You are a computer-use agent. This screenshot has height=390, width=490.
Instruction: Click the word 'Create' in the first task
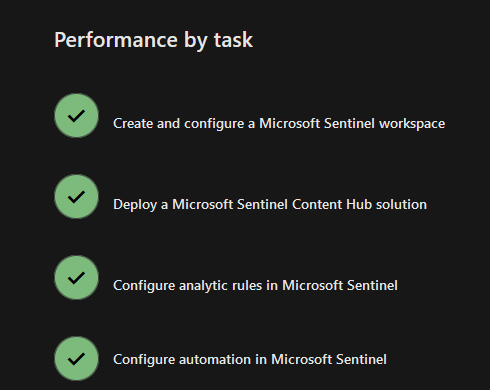coord(133,123)
